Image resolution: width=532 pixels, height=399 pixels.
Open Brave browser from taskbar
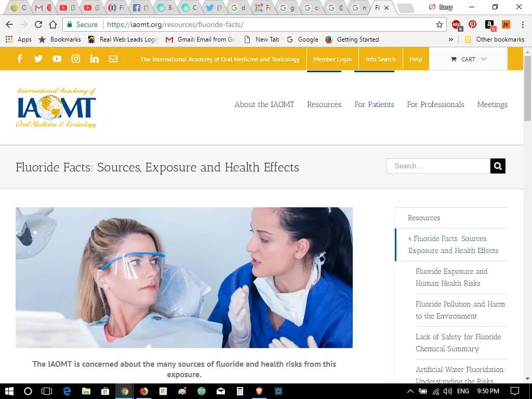click(x=259, y=391)
